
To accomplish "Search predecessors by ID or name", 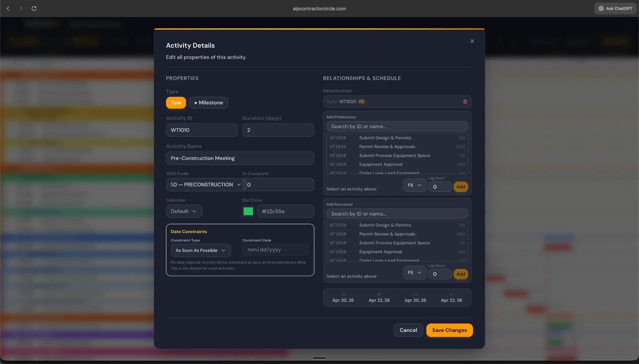I will [397, 126].
